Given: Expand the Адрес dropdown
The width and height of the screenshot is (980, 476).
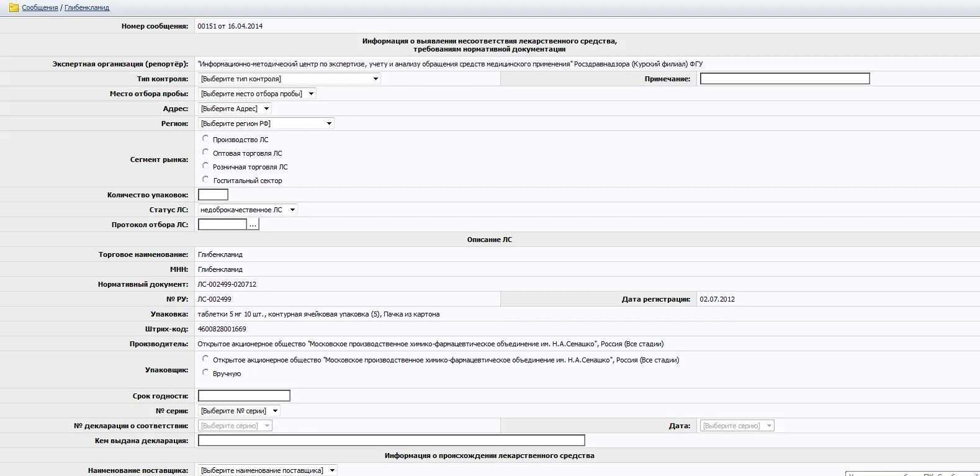Looking at the screenshot, I should pos(235,109).
